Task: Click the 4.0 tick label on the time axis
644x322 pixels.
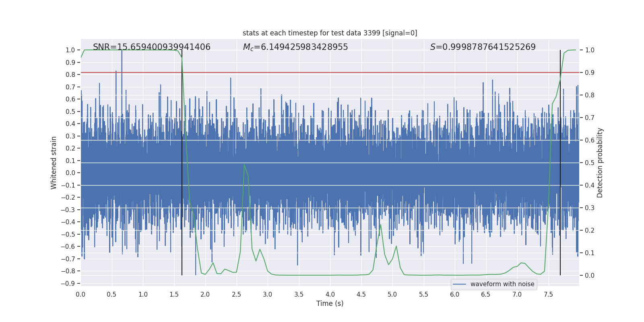Action: pos(330,294)
